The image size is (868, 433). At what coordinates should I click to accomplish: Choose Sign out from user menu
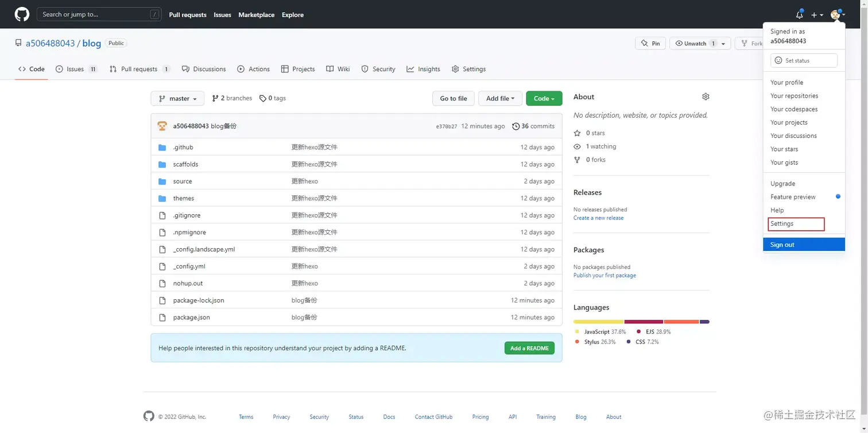click(x=804, y=245)
